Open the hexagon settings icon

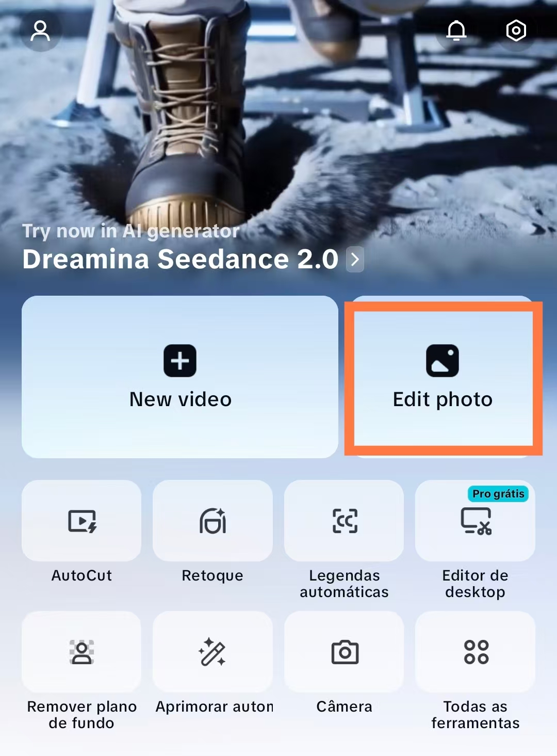click(516, 30)
